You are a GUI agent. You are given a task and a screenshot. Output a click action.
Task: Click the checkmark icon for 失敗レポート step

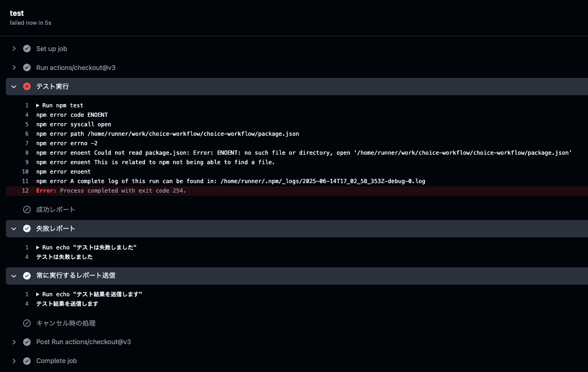[27, 228]
